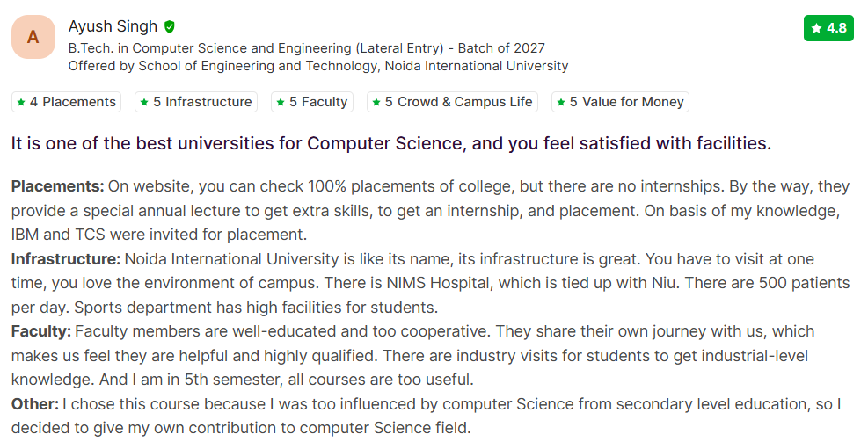This screenshot has width=868, height=442.
Task: Open the B.Tech. Computer Science course line
Action: [x=306, y=48]
